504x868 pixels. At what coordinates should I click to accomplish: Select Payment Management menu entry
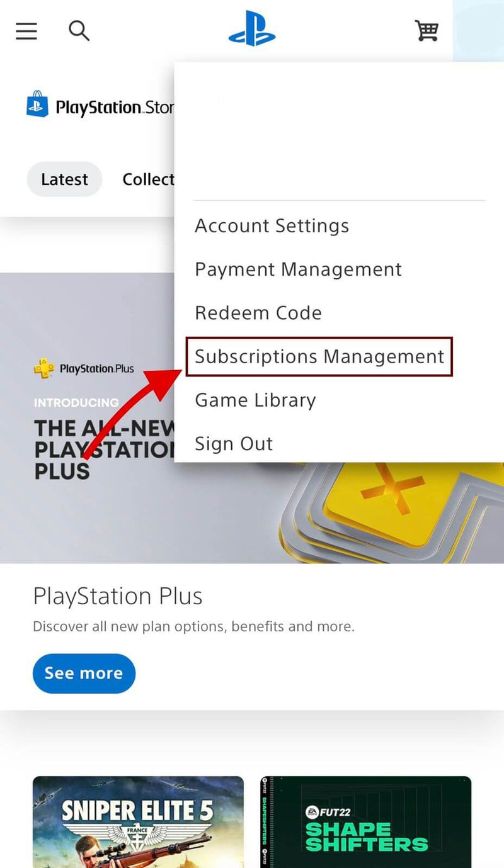[298, 269]
